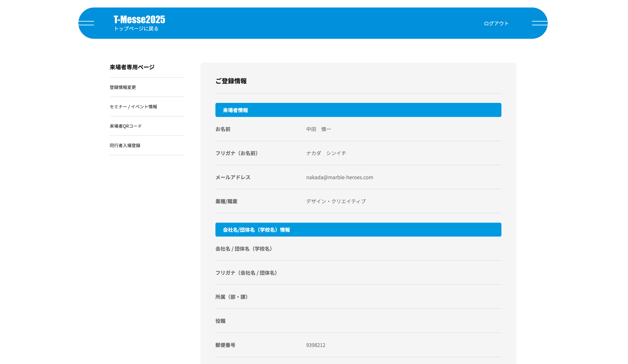This screenshot has width=628, height=364.
Task: Click the 来場者情報 section header
Action: (x=235, y=110)
